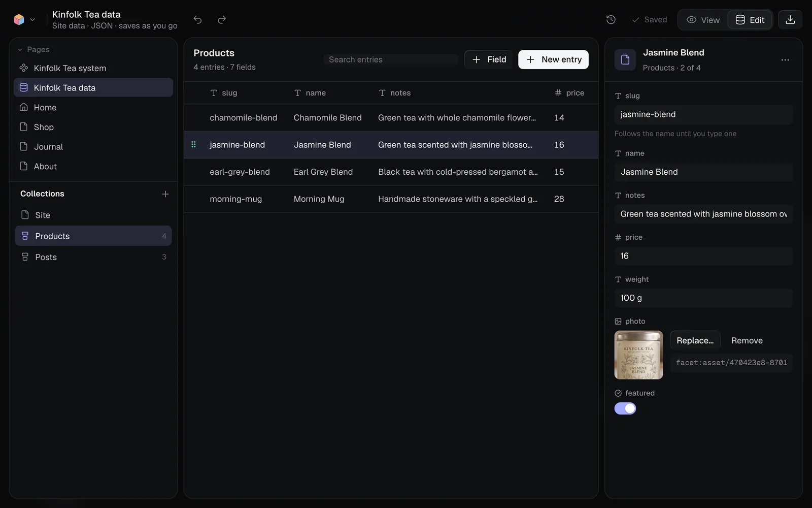Select the chamomile-blend row
The width and height of the screenshot is (812, 508).
point(391,118)
